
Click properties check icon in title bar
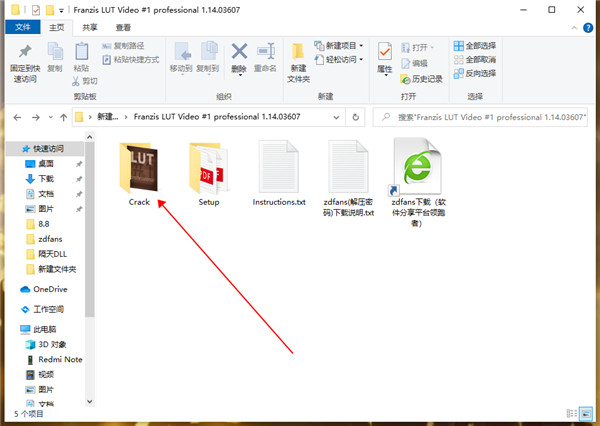(36, 10)
